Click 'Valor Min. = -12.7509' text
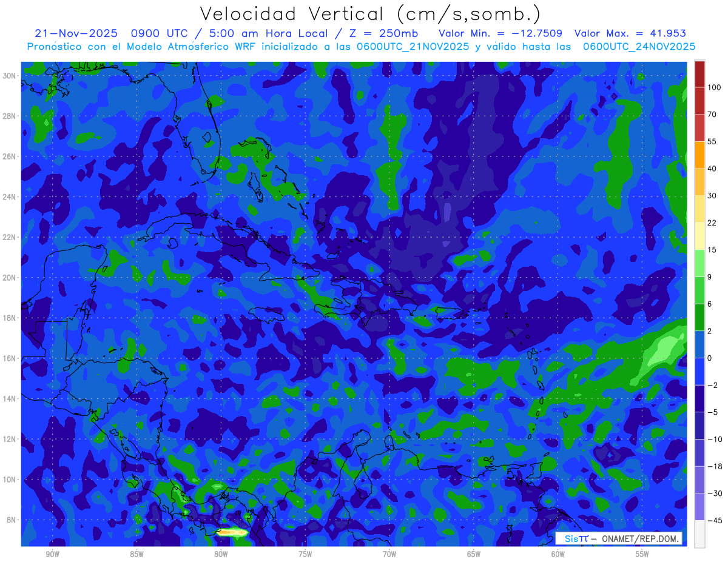This screenshot has height=562, width=728. pyautogui.click(x=500, y=34)
